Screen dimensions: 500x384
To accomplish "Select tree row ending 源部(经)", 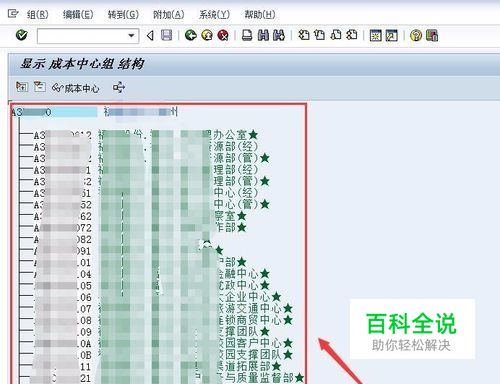I will pos(146,147).
